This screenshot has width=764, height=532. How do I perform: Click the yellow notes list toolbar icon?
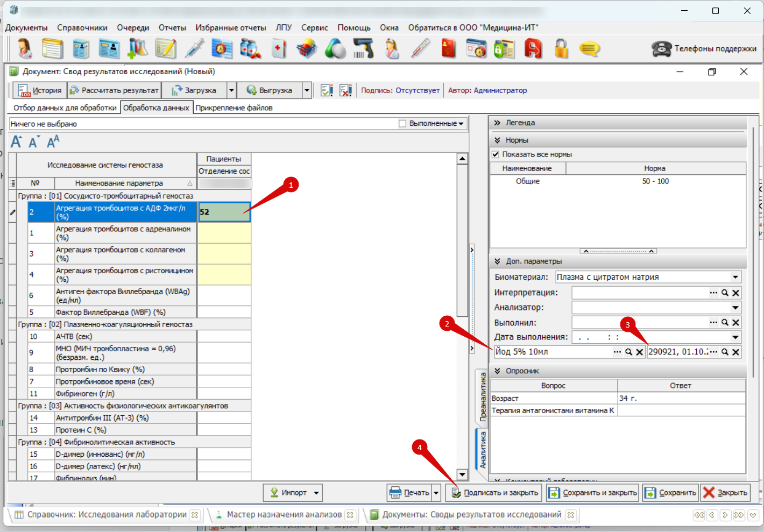53,49
